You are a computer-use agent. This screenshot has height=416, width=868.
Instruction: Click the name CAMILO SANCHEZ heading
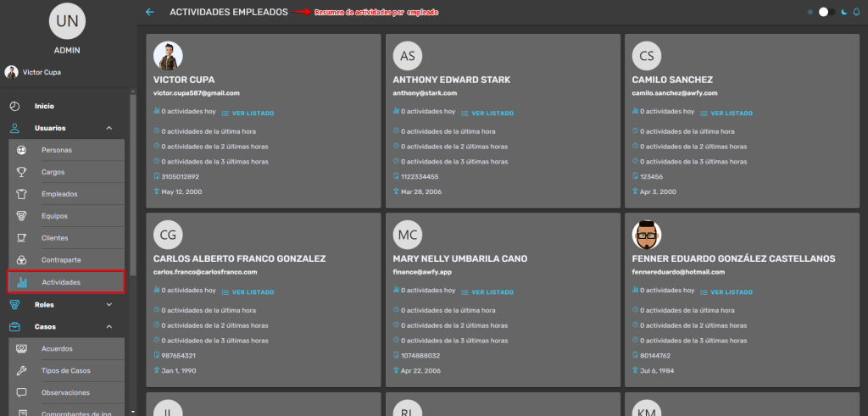click(x=672, y=80)
